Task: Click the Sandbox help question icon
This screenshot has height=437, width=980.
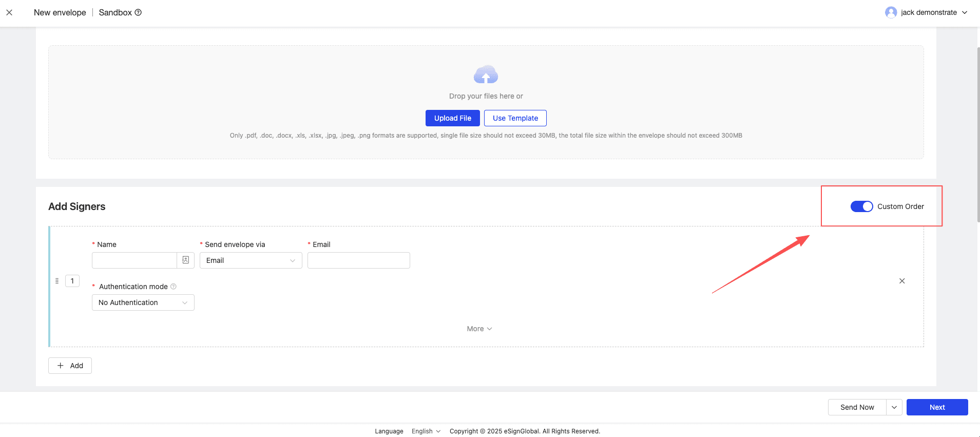Action: click(x=138, y=12)
